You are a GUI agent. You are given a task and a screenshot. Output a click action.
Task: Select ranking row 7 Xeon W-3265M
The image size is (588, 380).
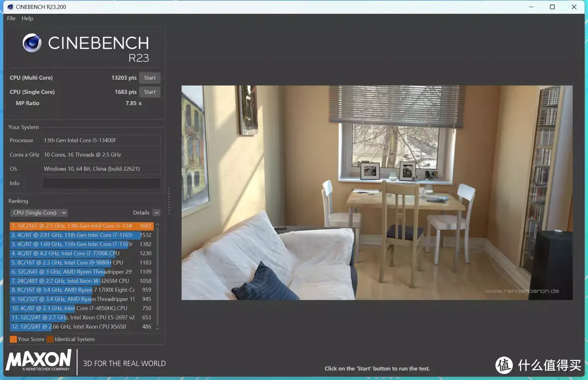pyautogui.click(x=82, y=281)
